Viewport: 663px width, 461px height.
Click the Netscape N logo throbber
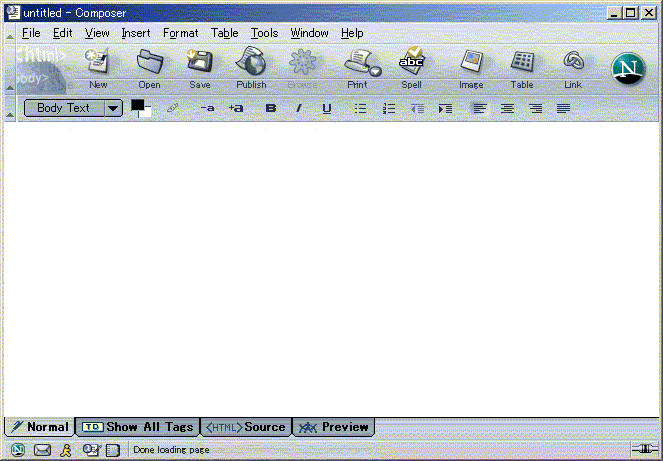[628, 69]
